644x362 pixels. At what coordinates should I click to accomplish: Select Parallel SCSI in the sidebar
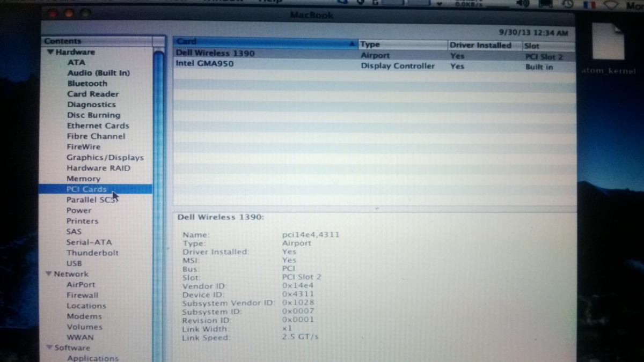[91, 200]
